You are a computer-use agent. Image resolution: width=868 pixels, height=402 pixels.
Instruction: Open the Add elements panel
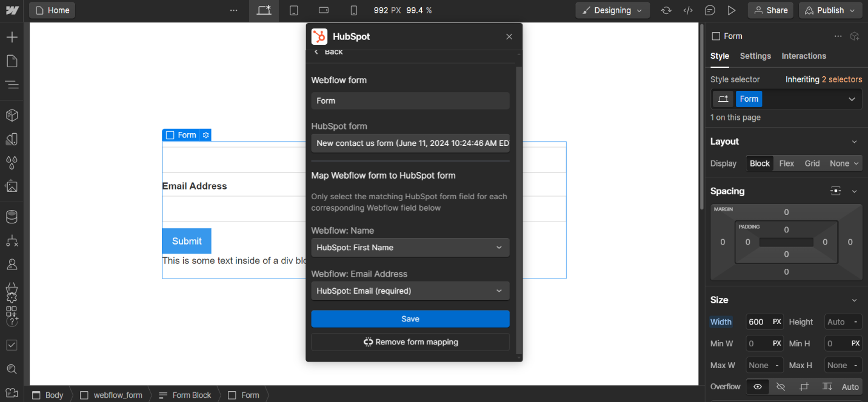pos(12,38)
